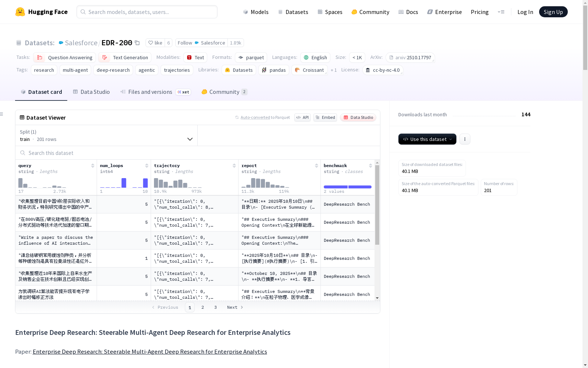Open the Pricing navigation link
Screen dimensions: 588x368
point(480,12)
